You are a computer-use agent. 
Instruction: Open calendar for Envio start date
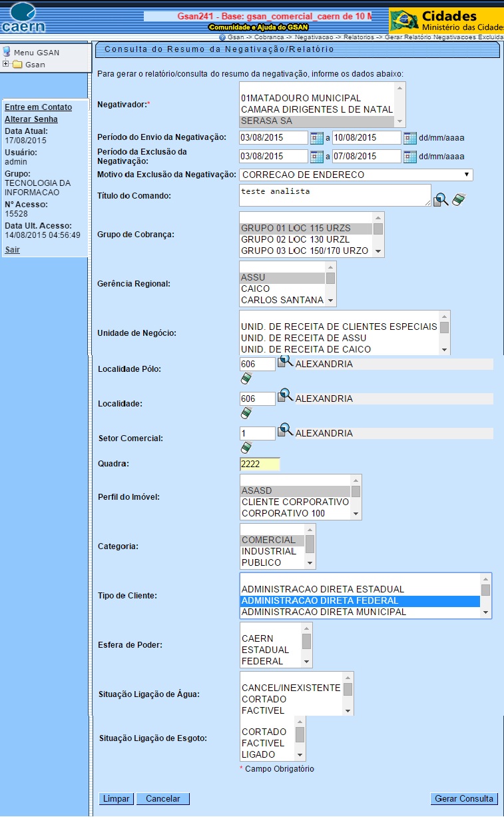click(317, 138)
